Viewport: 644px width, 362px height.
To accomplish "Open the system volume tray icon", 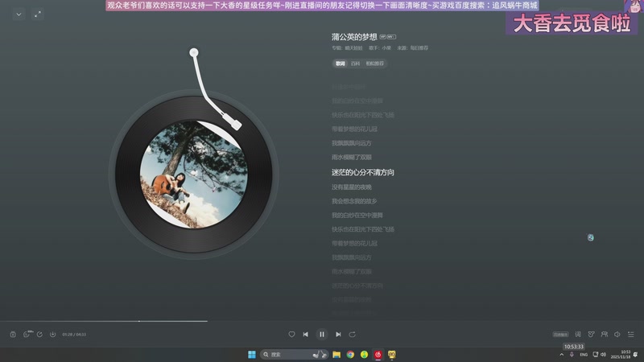I will (x=603, y=355).
